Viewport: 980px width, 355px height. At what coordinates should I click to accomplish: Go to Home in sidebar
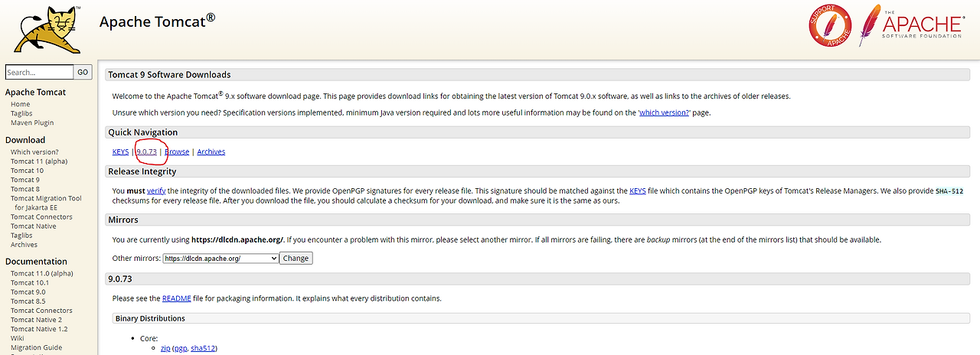coord(21,105)
